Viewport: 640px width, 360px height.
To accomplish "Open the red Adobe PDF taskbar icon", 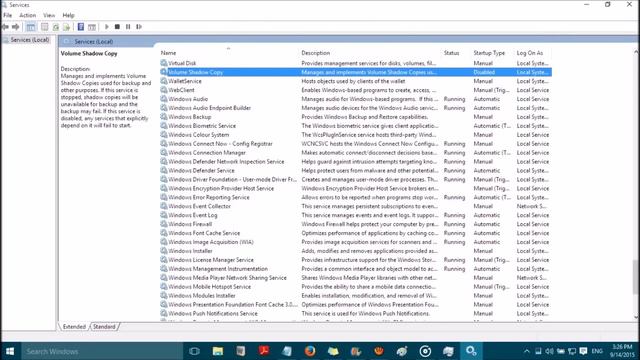I will (x=264, y=351).
